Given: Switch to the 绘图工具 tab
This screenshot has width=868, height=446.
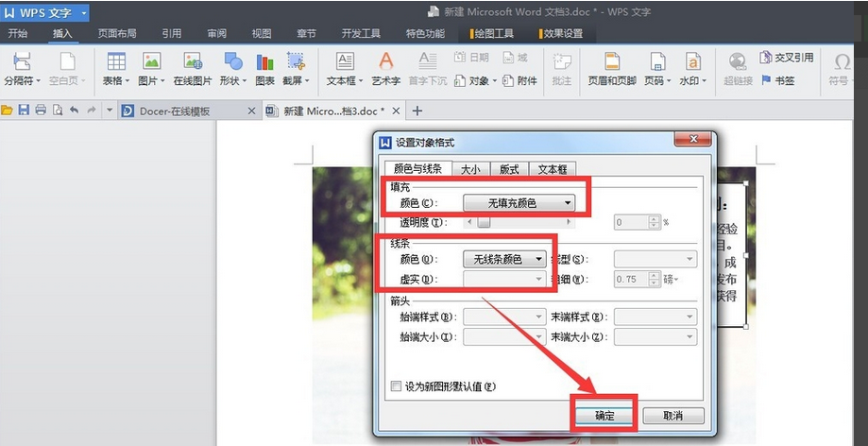Looking at the screenshot, I should coord(492,34).
